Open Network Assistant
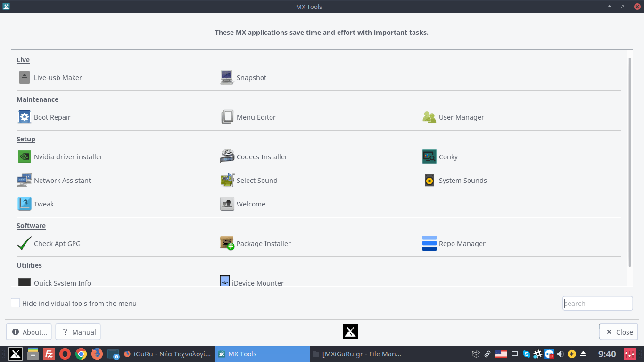The width and height of the screenshot is (644, 362). click(x=54, y=181)
